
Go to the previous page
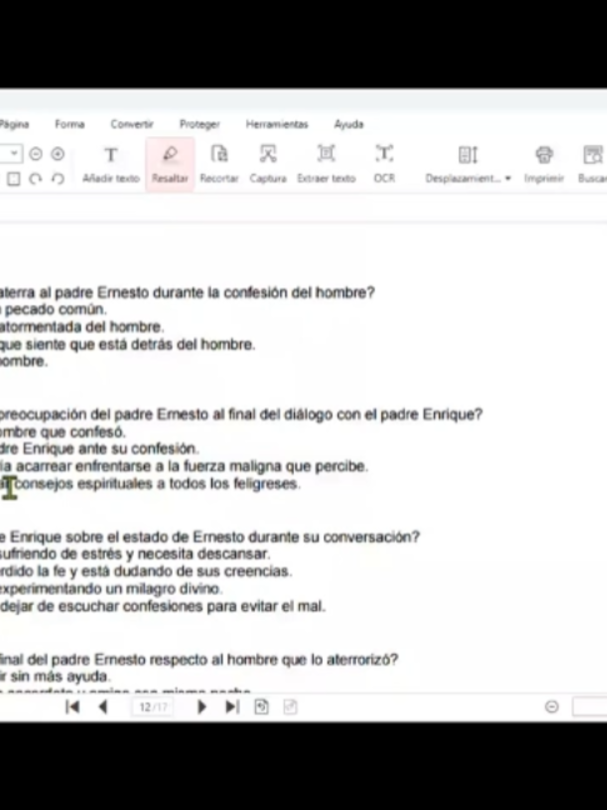point(103,707)
